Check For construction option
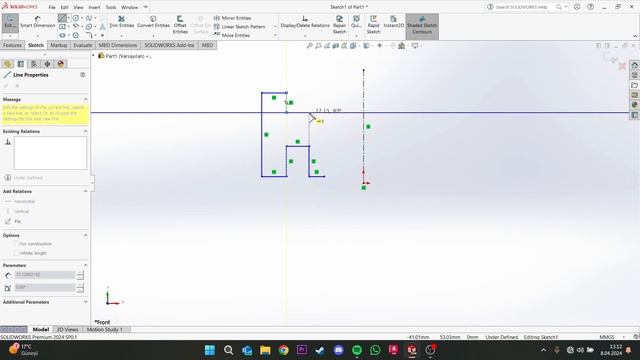This screenshot has width=640, height=360. (16, 244)
